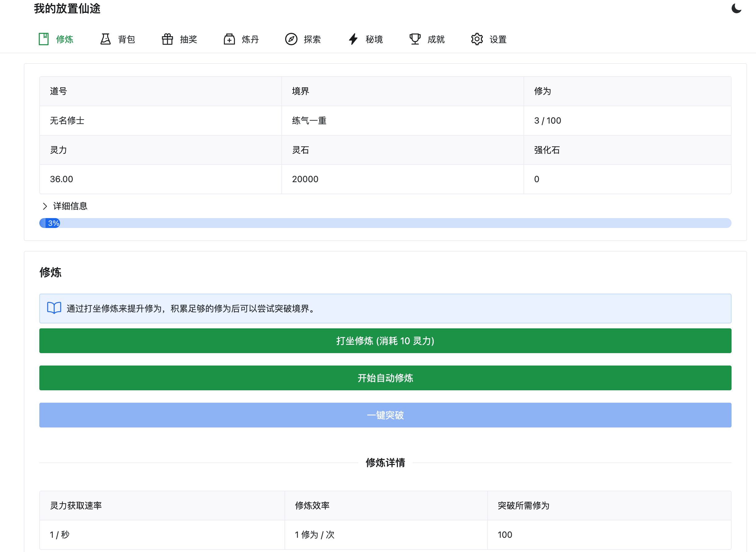The width and height of the screenshot is (756, 552).
Task: Click the 我的放置仙途 title
Action: coord(67,8)
